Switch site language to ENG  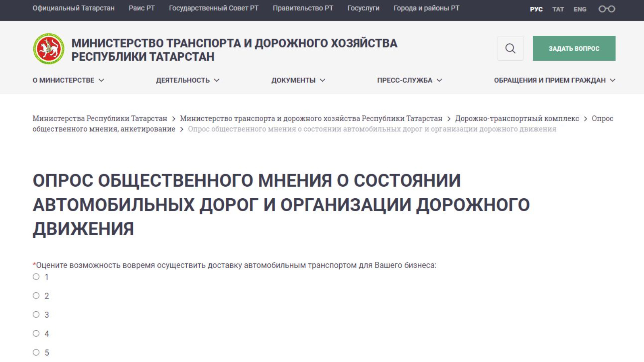tap(580, 9)
